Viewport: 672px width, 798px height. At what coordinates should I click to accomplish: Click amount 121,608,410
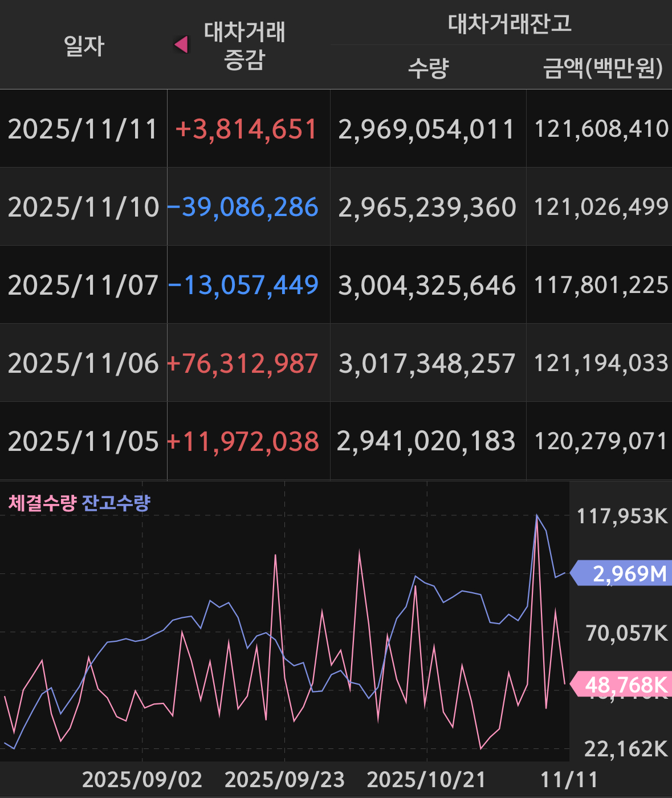(x=601, y=129)
